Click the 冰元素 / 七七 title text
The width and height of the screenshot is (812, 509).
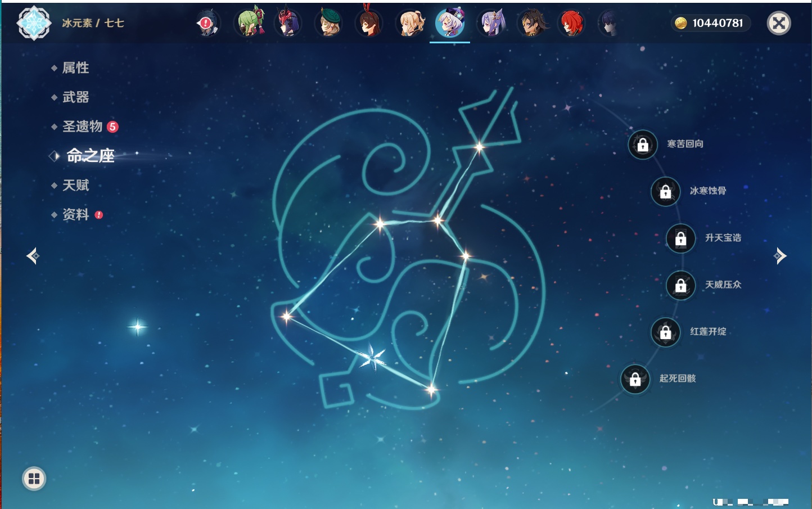point(93,23)
